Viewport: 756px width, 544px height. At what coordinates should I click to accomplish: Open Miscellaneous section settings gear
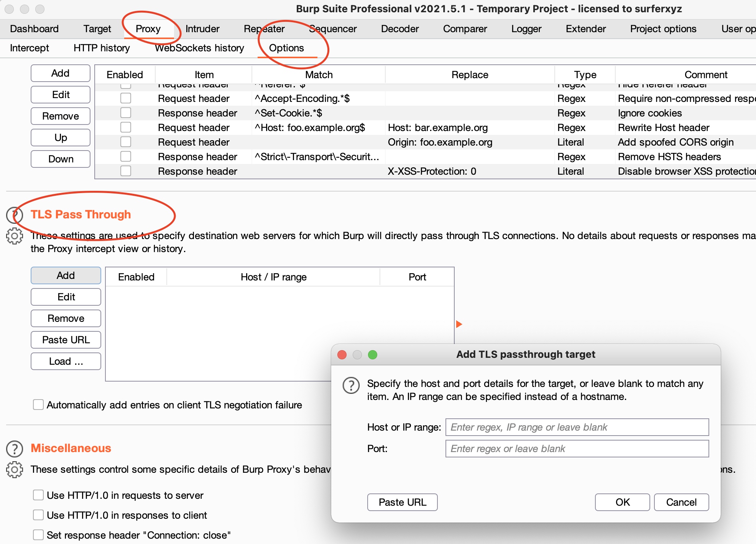(x=15, y=470)
